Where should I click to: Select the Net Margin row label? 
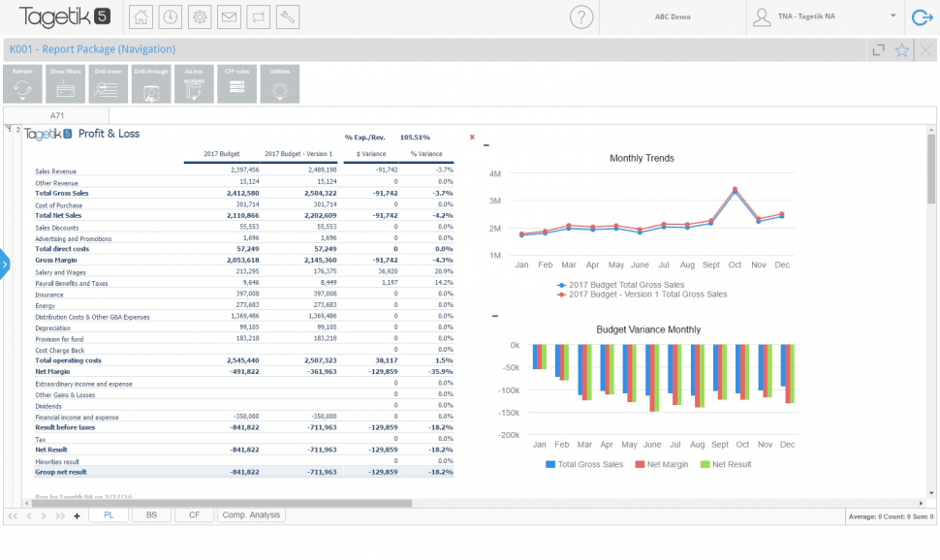pyautogui.click(x=52, y=372)
